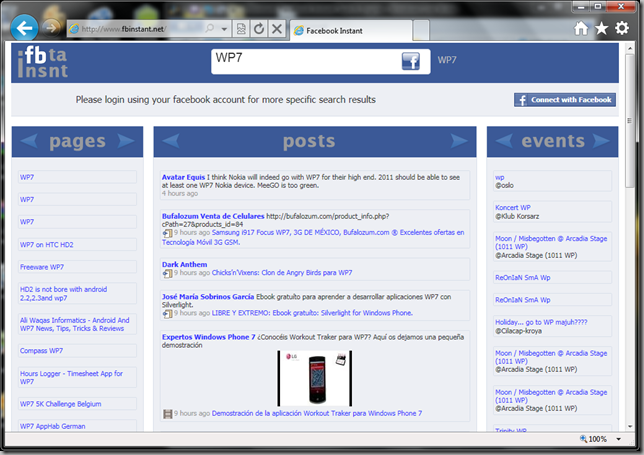The height and width of the screenshot is (455, 644).
Task: Go to next pages results arrow
Action: pyautogui.click(x=126, y=141)
